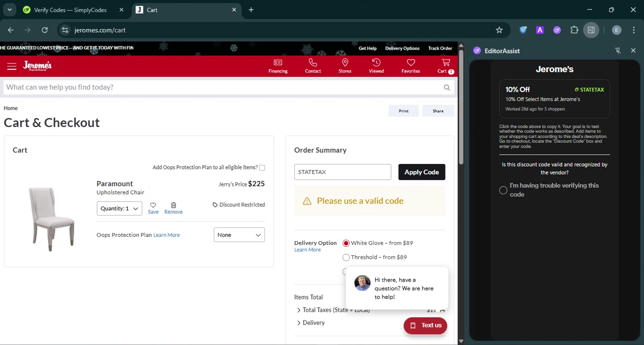Click the discount code input field
Image resolution: width=644 pixels, height=345 pixels.
[343, 172]
